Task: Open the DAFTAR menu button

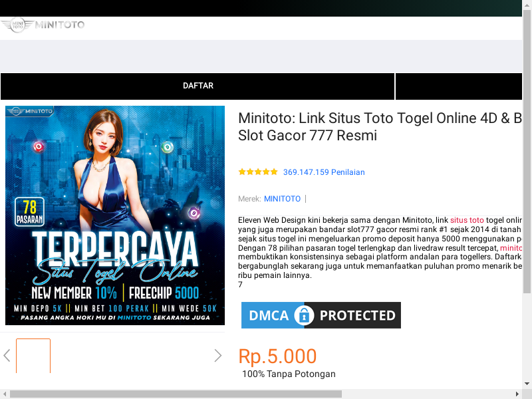Action: [198, 86]
